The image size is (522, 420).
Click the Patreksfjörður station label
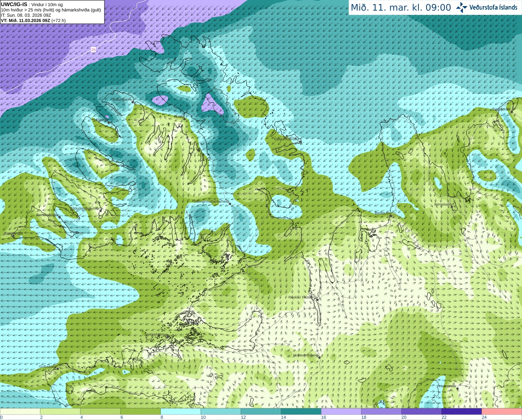[x=48, y=215]
